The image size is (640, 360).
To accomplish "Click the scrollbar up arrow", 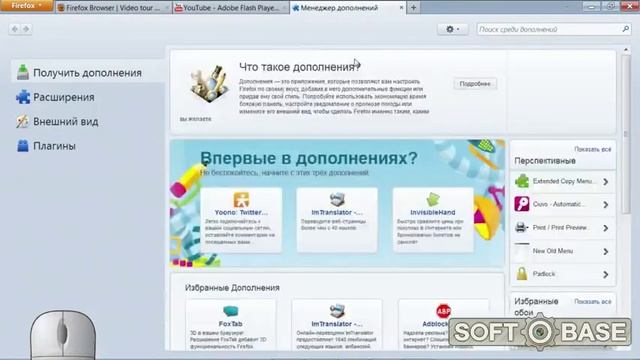I will coord(626,50).
